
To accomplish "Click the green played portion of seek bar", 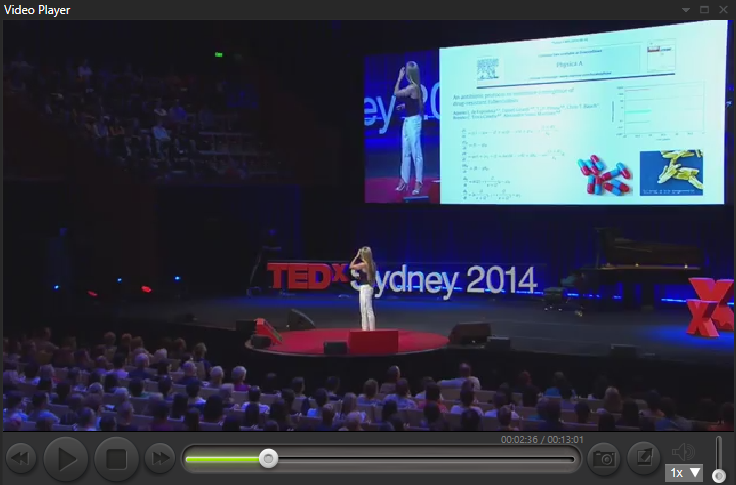I will click(225, 459).
